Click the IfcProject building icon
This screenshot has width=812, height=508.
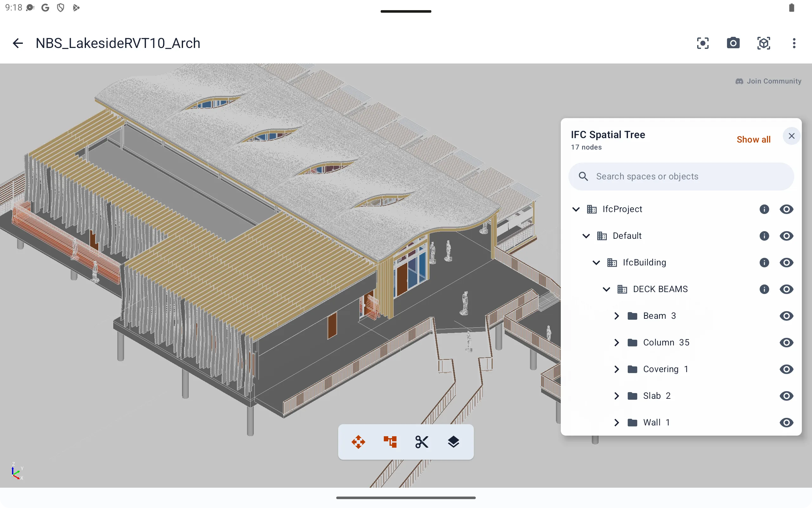pos(592,209)
